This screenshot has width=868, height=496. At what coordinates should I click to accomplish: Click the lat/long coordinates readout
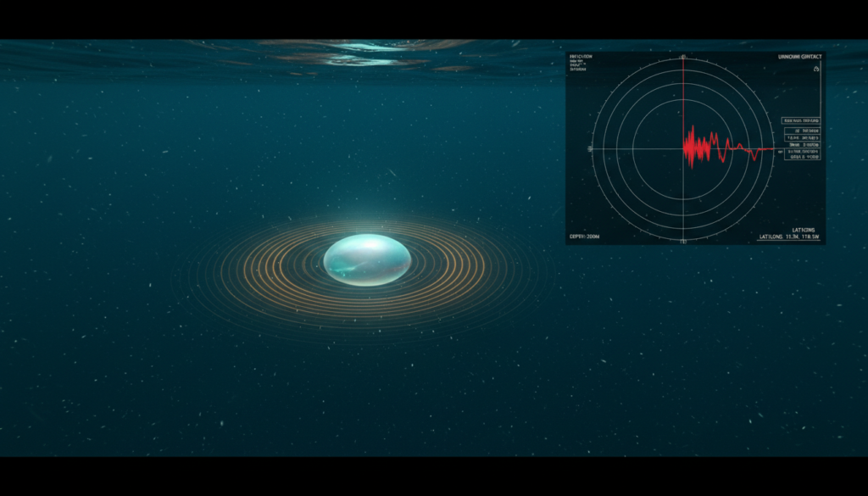click(x=789, y=237)
